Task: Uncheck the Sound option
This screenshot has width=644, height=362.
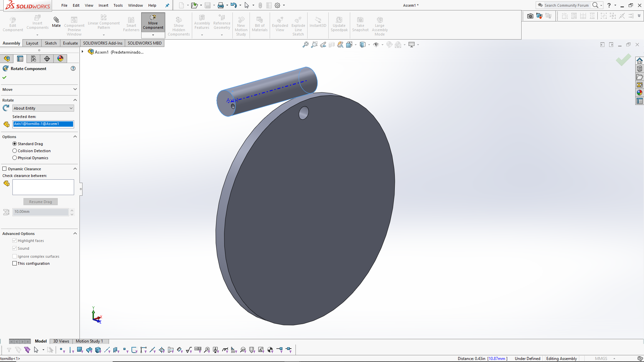Action: (14, 248)
